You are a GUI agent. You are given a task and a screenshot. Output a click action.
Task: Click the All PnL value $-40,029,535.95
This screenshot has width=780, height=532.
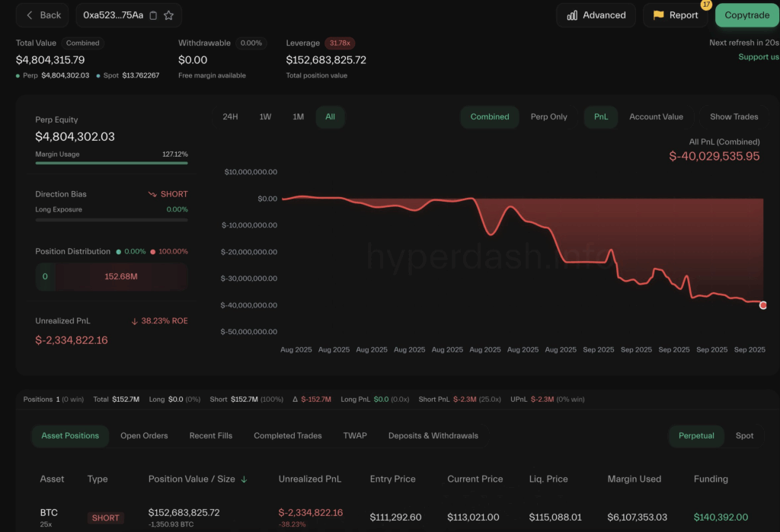click(714, 157)
